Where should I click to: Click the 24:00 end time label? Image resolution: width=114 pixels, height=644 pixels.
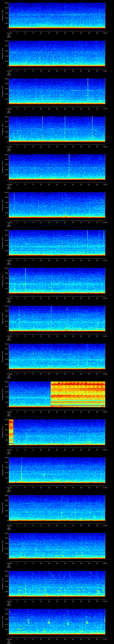(x=105, y=374)
